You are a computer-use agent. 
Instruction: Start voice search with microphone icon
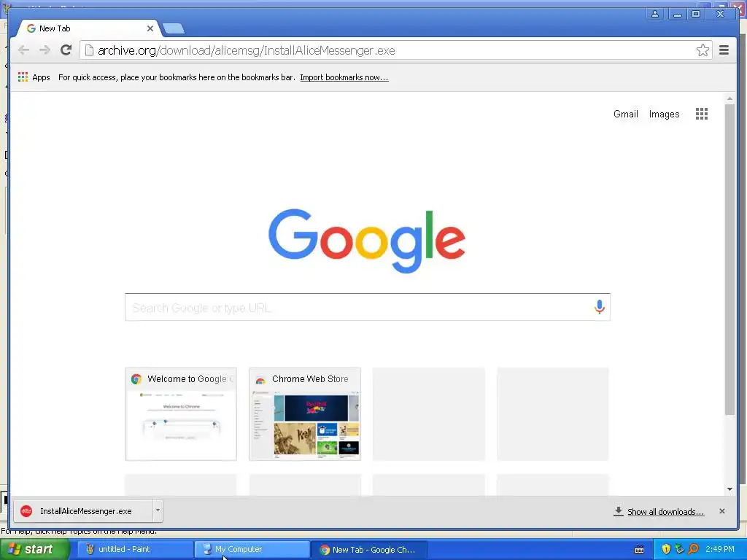pyautogui.click(x=600, y=307)
